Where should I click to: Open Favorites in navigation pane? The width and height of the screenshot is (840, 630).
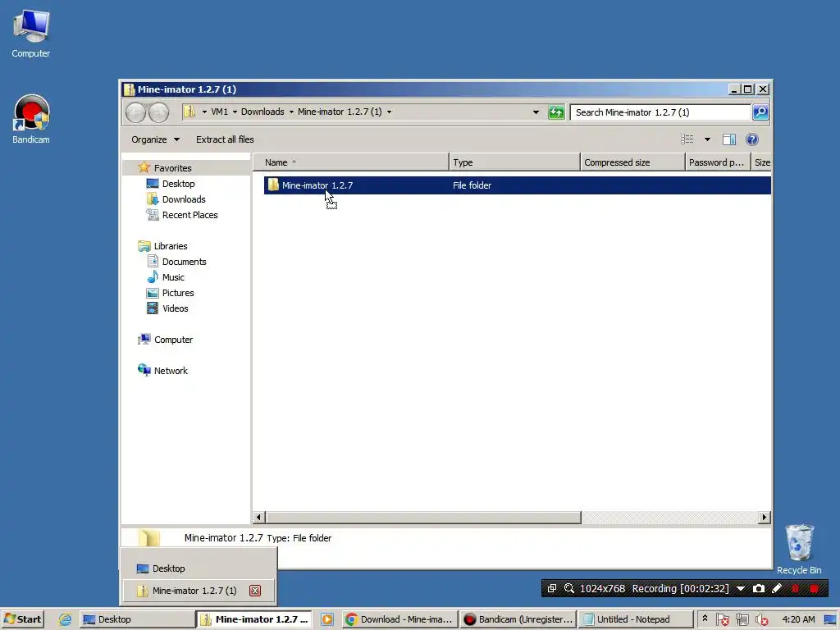[x=172, y=168]
